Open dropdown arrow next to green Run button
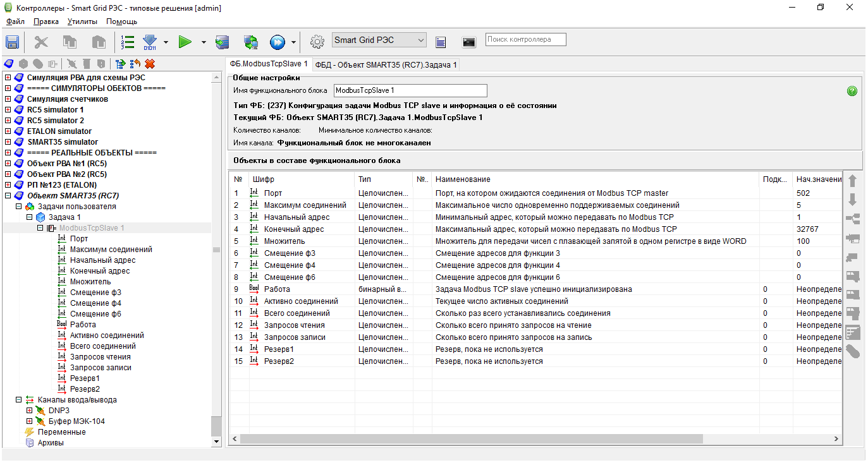Image resolution: width=868 pixels, height=465 pixels. (x=204, y=42)
